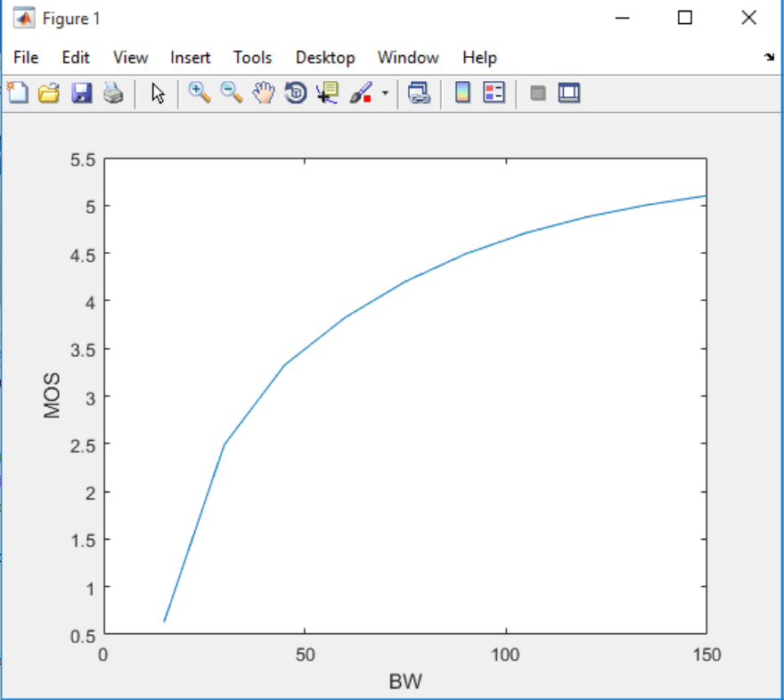The width and height of the screenshot is (784, 700).
Task: Click the y-axis tick label 3.5
Action: click(83, 350)
